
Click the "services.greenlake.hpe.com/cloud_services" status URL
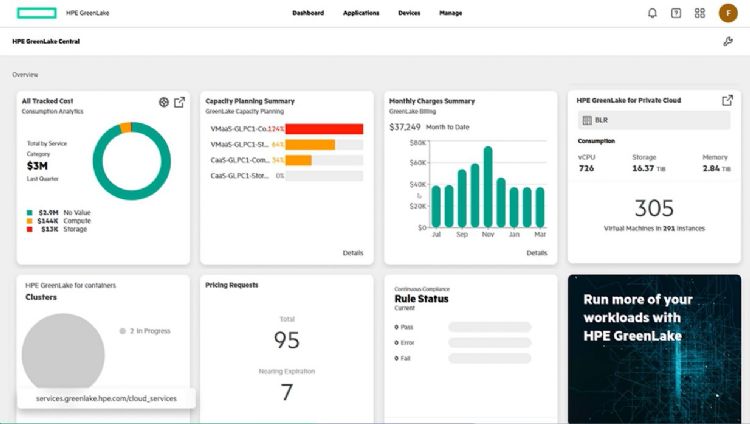[x=106, y=398]
